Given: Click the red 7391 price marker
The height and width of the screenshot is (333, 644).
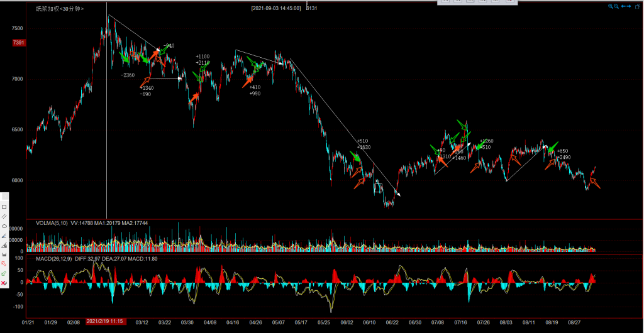Looking at the screenshot, I should 18,43.
